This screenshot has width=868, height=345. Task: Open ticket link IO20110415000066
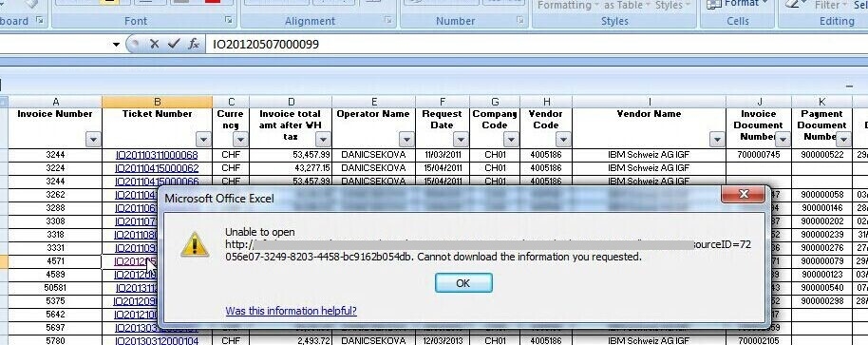click(x=157, y=182)
